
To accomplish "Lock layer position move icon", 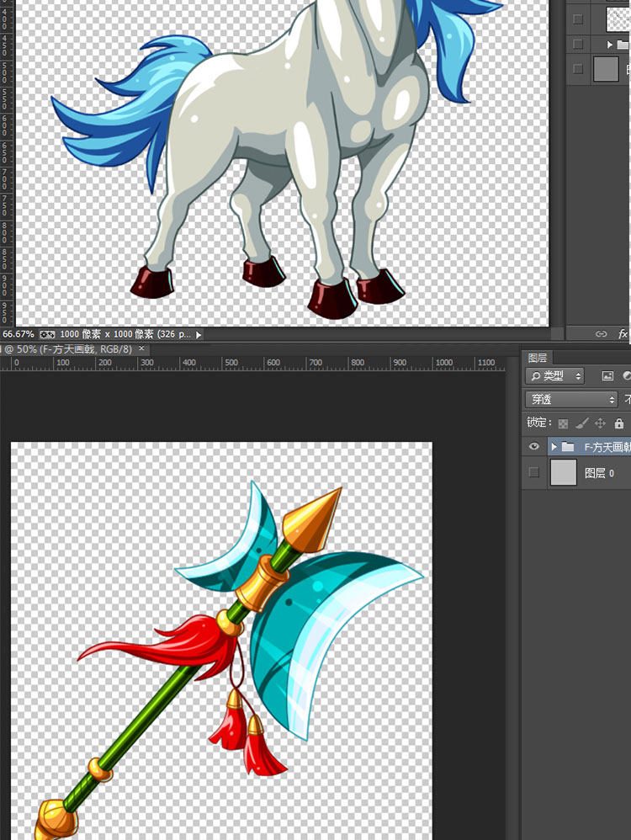I will point(600,423).
